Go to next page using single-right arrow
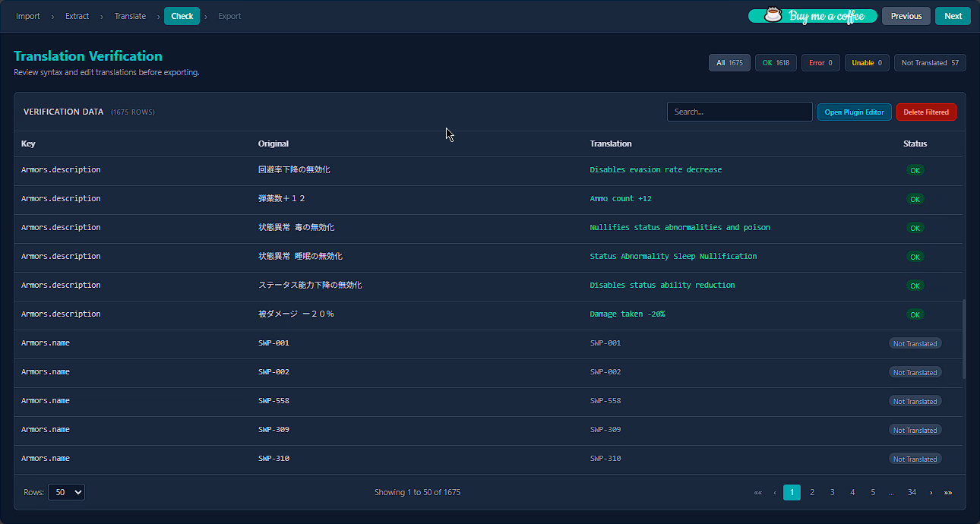This screenshot has width=980, height=524. coord(931,493)
